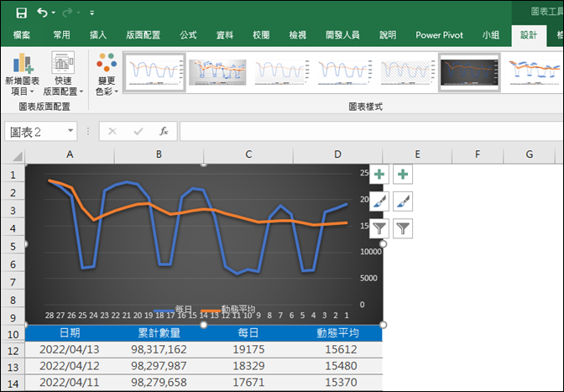Select cell showing 15480
This screenshot has height=392, width=564.
click(337, 366)
